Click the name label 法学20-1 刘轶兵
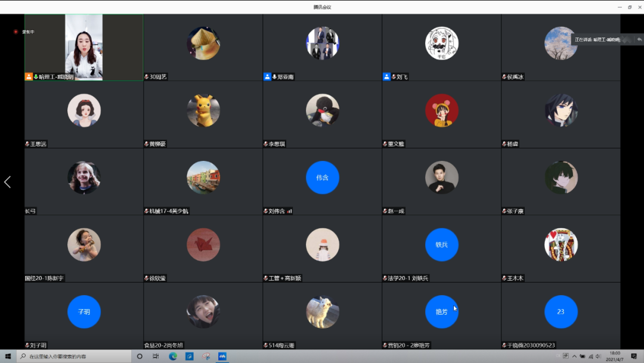The height and width of the screenshot is (363, 644). (x=408, y=278)
